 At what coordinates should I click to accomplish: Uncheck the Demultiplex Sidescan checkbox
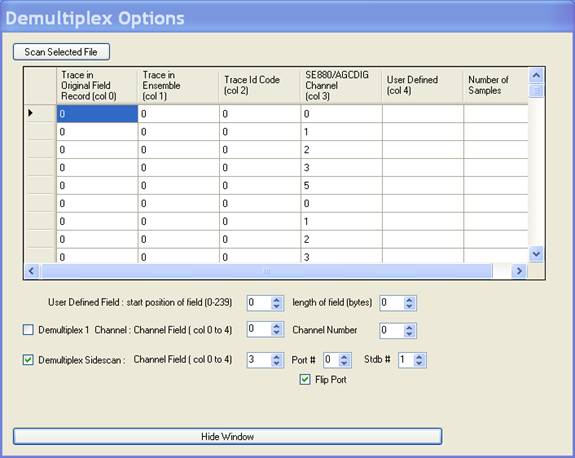point(28,360)
